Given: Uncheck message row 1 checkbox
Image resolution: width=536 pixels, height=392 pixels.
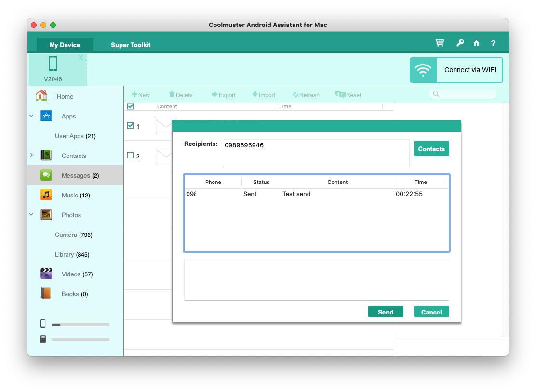Looking at the screenshot, I should [x=130, y=125].
